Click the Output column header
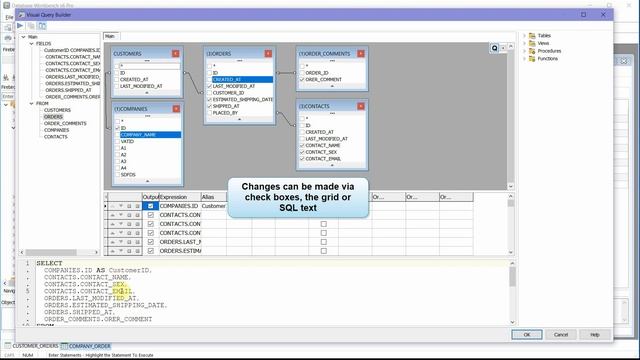This screenshot has height=360, width=640. 150,197
